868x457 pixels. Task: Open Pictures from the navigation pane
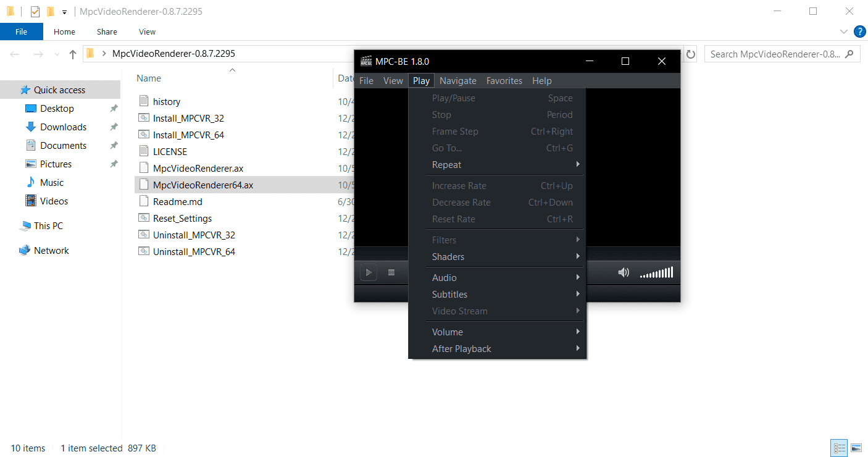coord(56,164)
